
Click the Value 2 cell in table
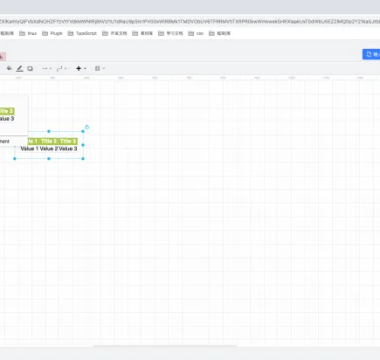tap(49, 149)
